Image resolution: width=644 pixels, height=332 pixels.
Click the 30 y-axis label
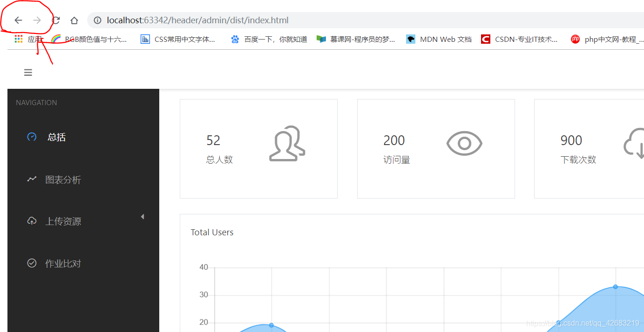(x=203, y=295)
